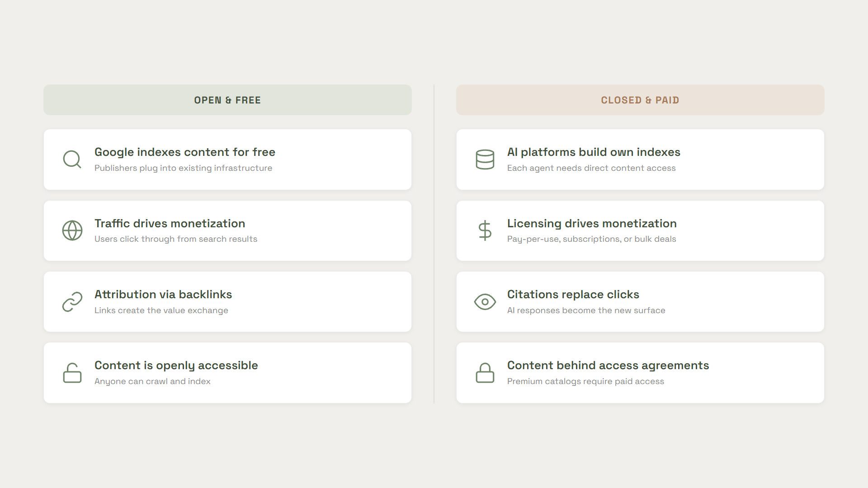Click the closed padlock icon
Image resolution: width=868 pixels, height=488 pixels.
(485, 373)
